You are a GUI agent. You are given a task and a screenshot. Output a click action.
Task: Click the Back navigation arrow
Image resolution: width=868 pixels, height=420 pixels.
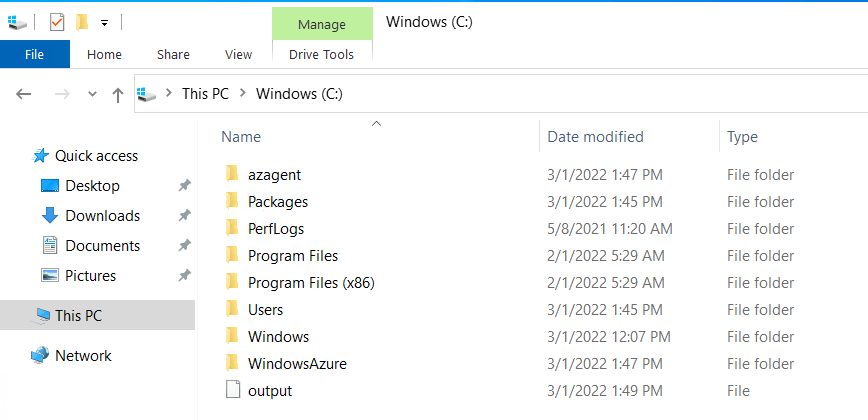23,94
